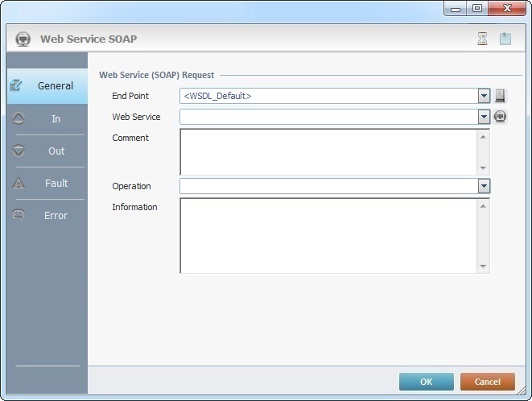The width and height of the screenshot is (532, 401).
Task: Click the Comment box scroll down arrow
Action: coord(483,167)
